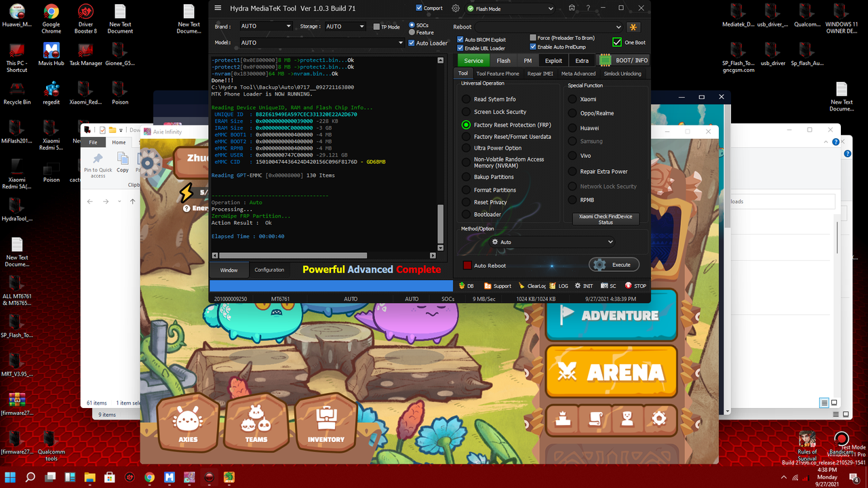Switch to the Exploit tab
This screenshot has height=488, width=868.
point(553,60)
